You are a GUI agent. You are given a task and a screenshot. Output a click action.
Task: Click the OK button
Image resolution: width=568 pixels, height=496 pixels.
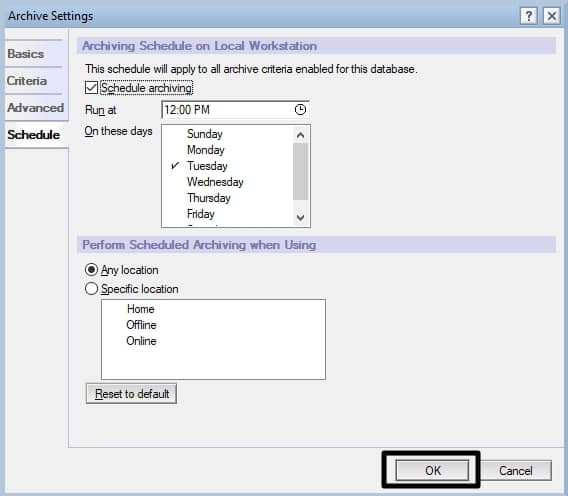click(432, 470)
